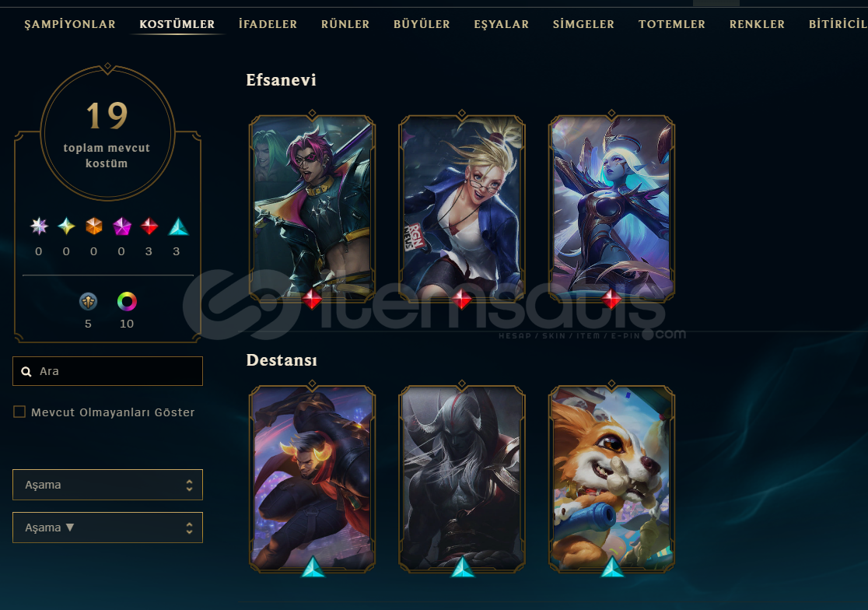Select the TOTEMLER tab
The image size is (868, 610).
[x=672, y=24]
